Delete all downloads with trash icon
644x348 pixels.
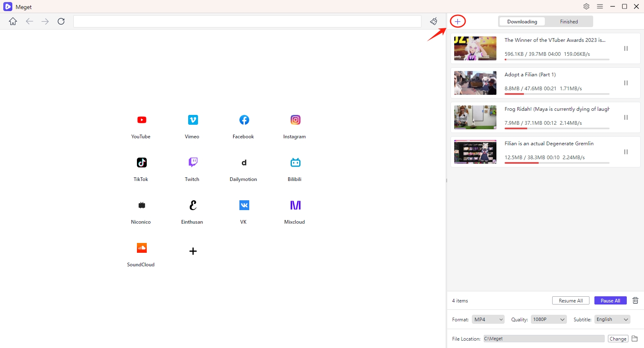[635, 300]
